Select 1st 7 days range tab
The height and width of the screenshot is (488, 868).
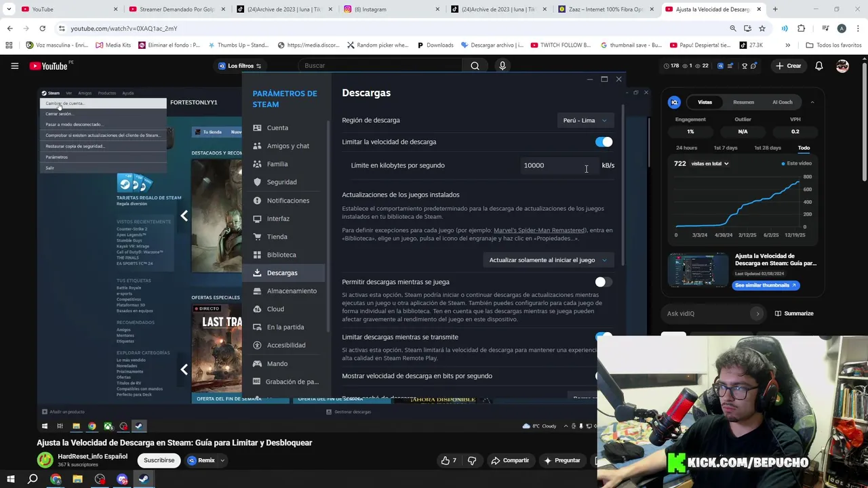(x=725, y=148)
